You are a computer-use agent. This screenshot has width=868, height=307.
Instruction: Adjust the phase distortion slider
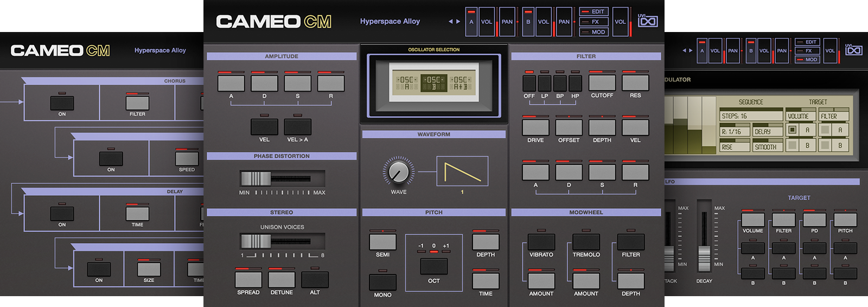coord(282,178)
